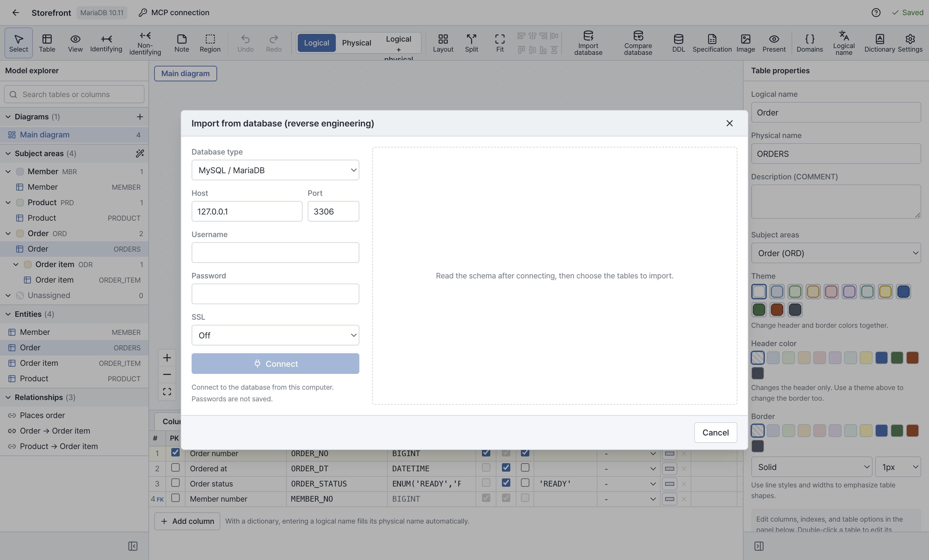The height and width of the screenshot is (560, 929).
Task: Open the Solid border style dropdown
Action: tap(811, 467)
